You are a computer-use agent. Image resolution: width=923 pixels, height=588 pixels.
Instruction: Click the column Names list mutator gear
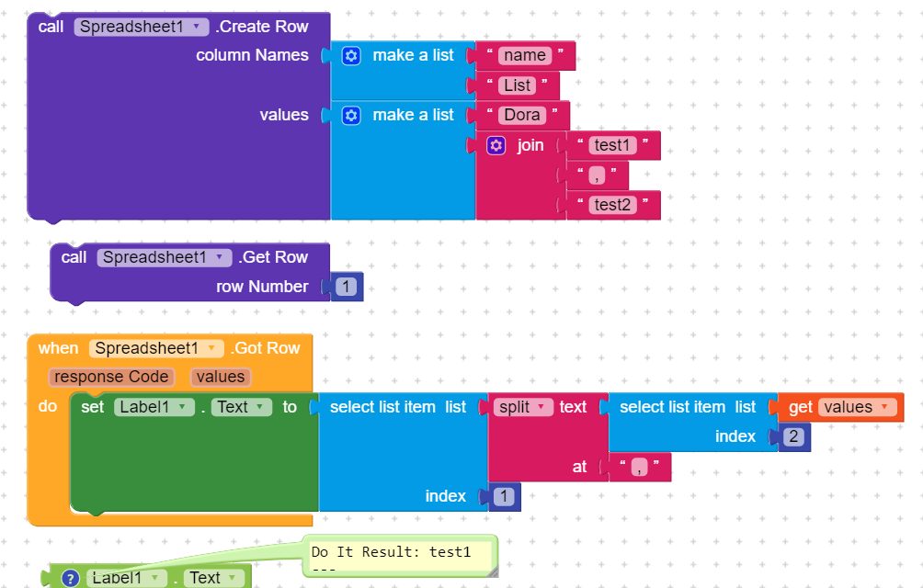point(351,56)
